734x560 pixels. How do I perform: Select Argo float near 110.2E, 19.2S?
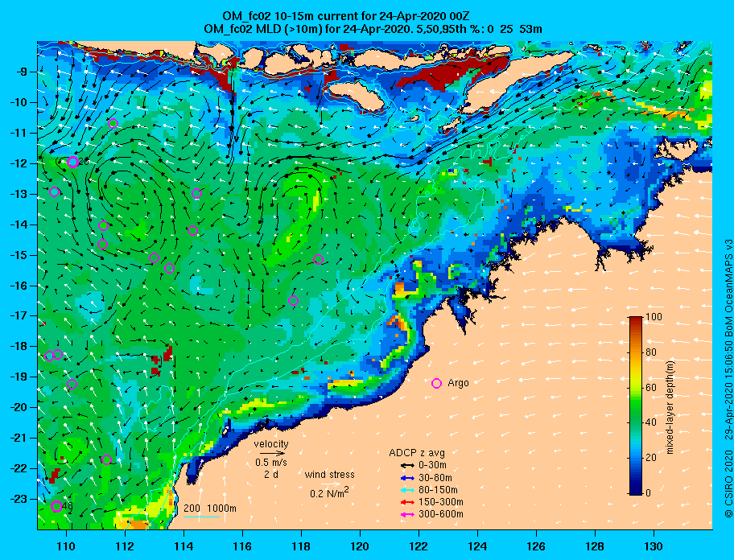(x=72, y=384)
